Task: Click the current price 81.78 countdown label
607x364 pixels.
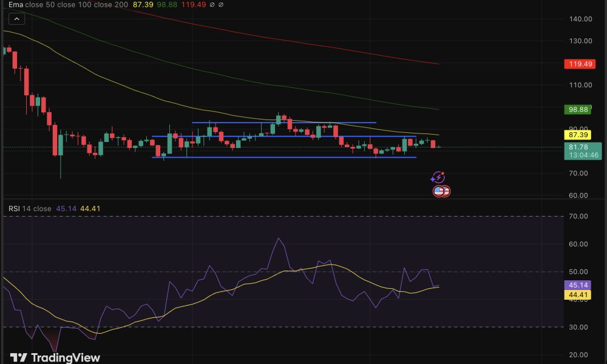Action: coord(582,151)
